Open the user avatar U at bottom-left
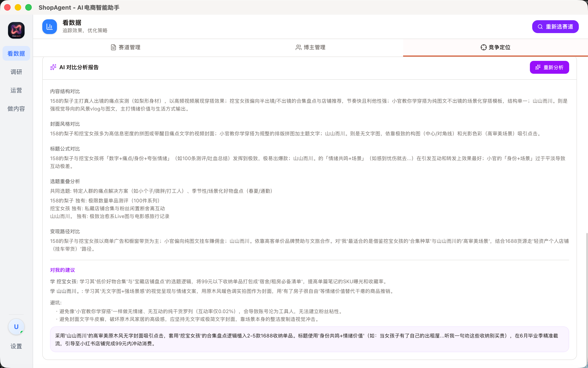 click(16, 327)
